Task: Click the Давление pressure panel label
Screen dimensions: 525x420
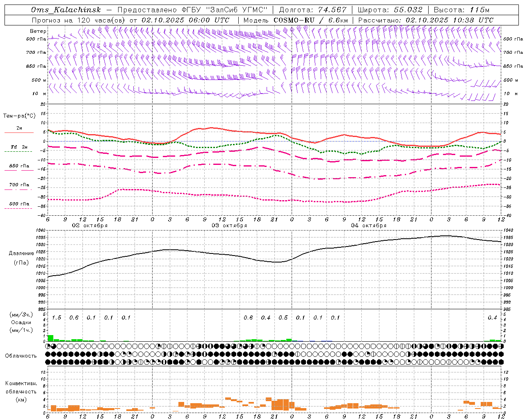Action: tap(21, 253)
